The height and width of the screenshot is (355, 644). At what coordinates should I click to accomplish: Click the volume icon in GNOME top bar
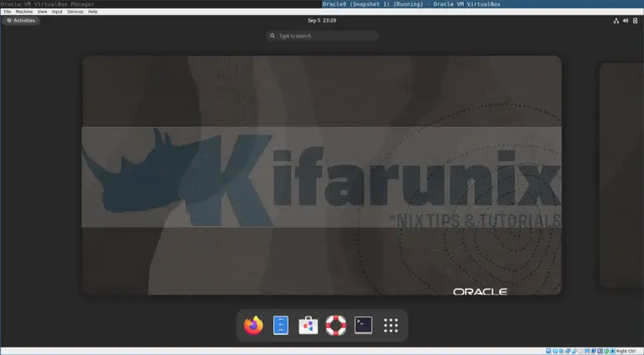coord(626,19)
